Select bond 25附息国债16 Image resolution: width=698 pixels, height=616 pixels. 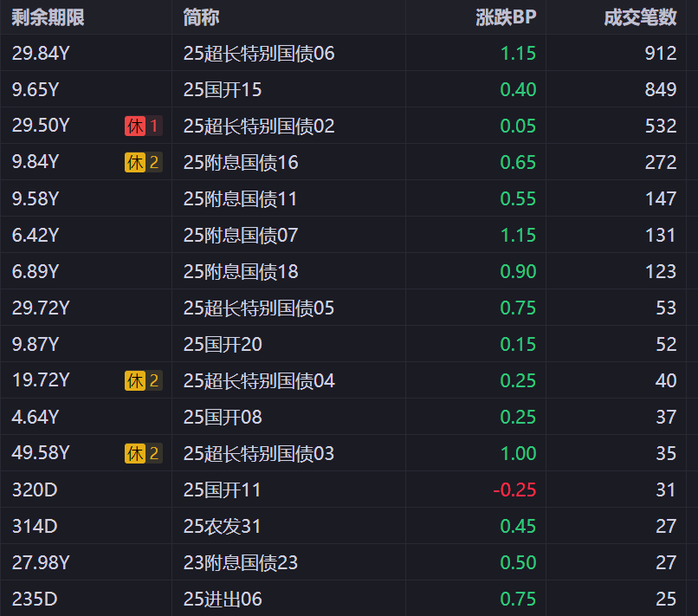point(241,163)
